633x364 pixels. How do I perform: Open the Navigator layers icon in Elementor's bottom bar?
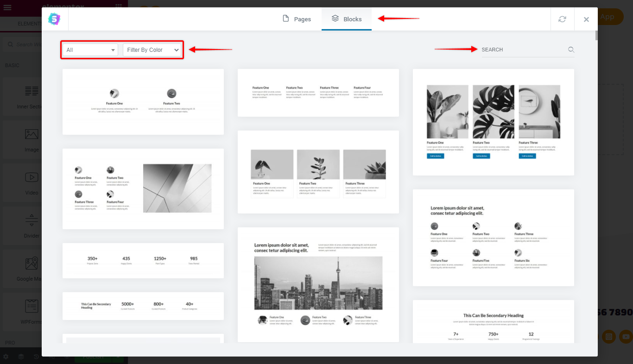pos(21,357)
